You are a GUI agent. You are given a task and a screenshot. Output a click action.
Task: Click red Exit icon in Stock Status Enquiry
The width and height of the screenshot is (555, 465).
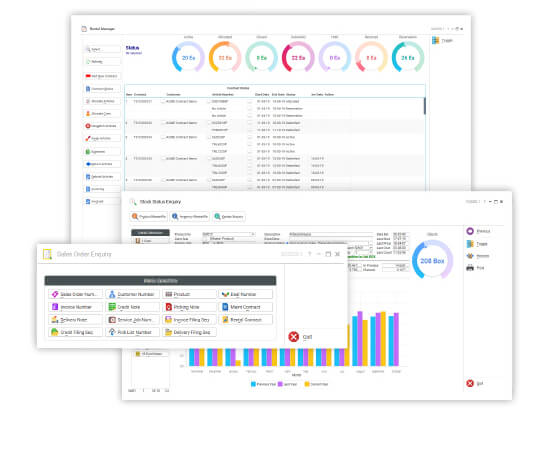tap(470, 383)
